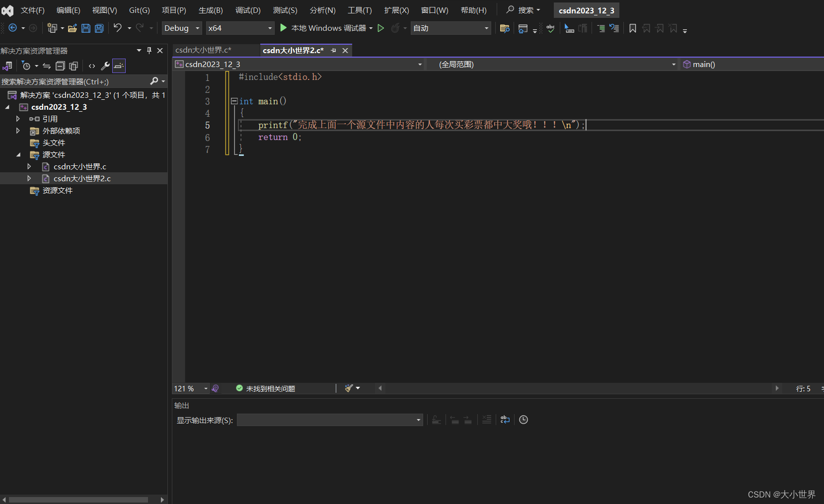Open the 工具(T) menu
Viewport: 824px width, 504px height.
click(360, 10)
